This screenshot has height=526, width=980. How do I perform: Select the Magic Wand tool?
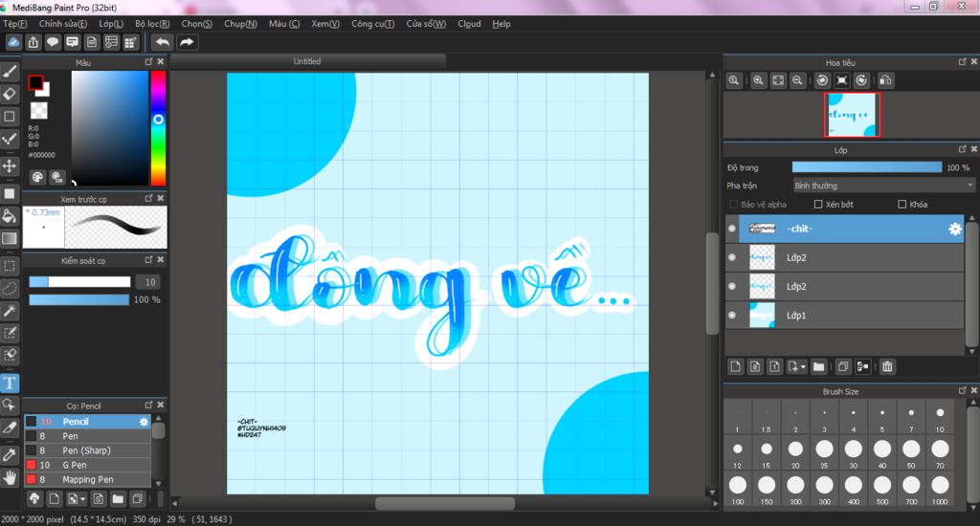click(10, 311)
